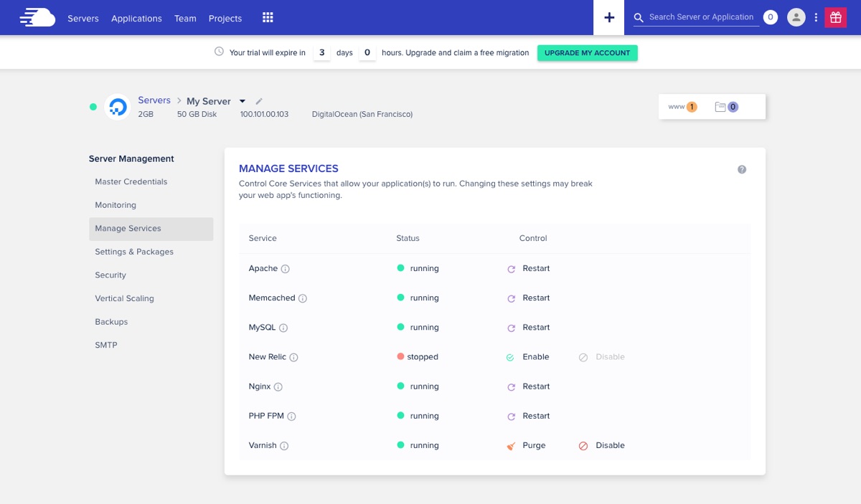Expand the My Server dropdown arrow
The image size is (861, 504).
point(243,101)
